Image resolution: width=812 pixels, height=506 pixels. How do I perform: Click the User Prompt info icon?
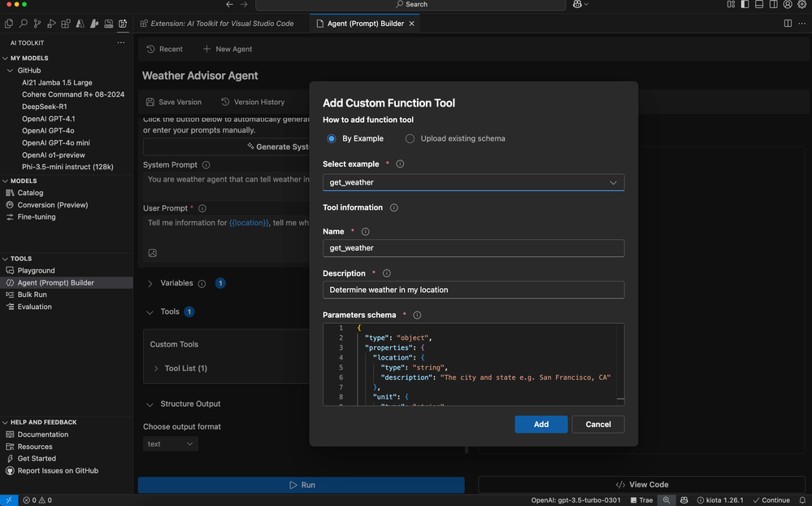(202, 208)
